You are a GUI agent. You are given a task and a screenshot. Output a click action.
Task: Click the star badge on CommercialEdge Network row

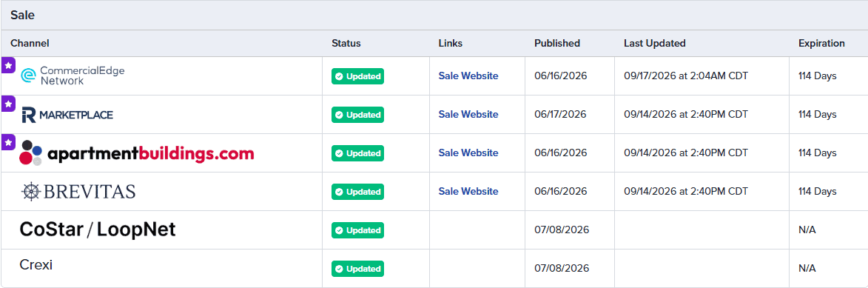[7, 65]
